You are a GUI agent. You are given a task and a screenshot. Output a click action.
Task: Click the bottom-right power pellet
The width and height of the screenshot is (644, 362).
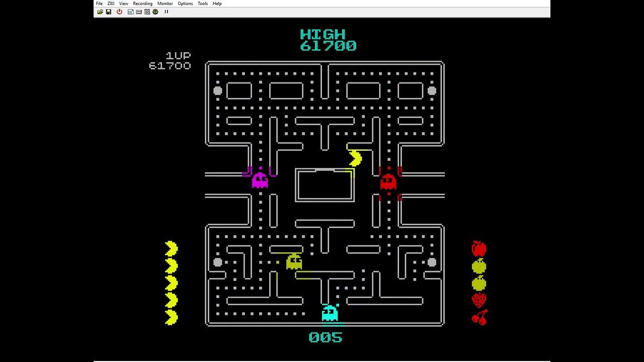(432, 262)
